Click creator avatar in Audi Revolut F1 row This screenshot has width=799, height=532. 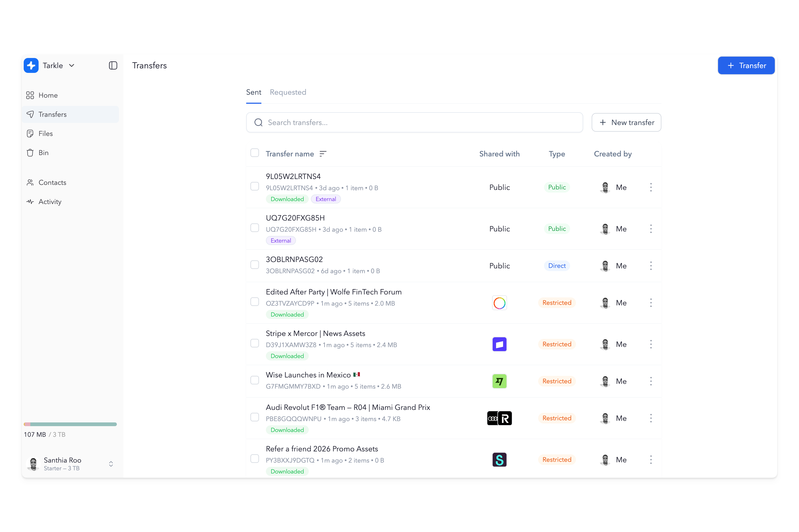[x=605, y=418]
